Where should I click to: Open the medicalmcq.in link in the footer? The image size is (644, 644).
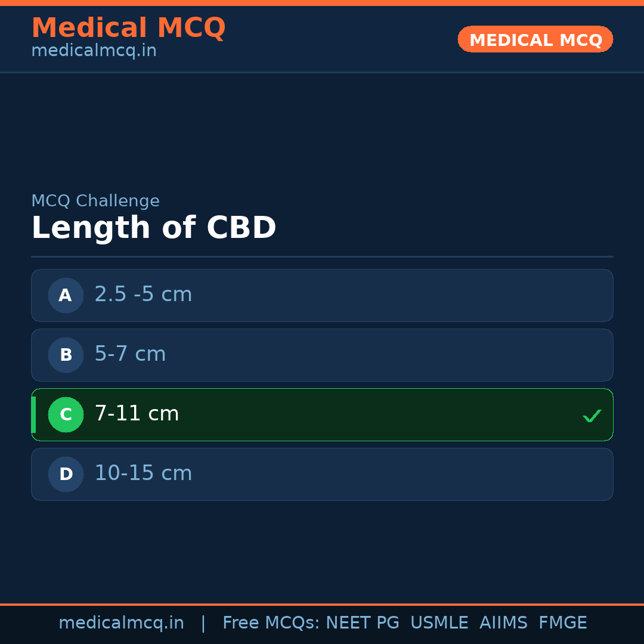point(121,623)
